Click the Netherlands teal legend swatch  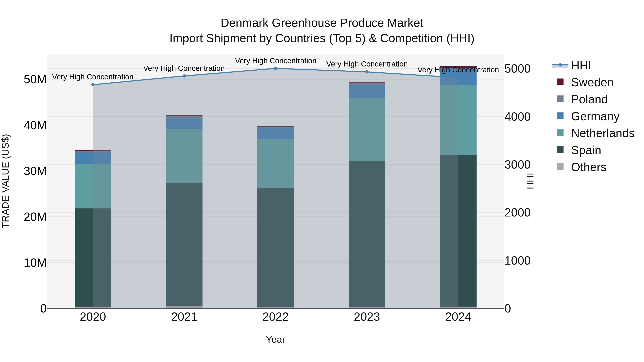coord(560,133)
